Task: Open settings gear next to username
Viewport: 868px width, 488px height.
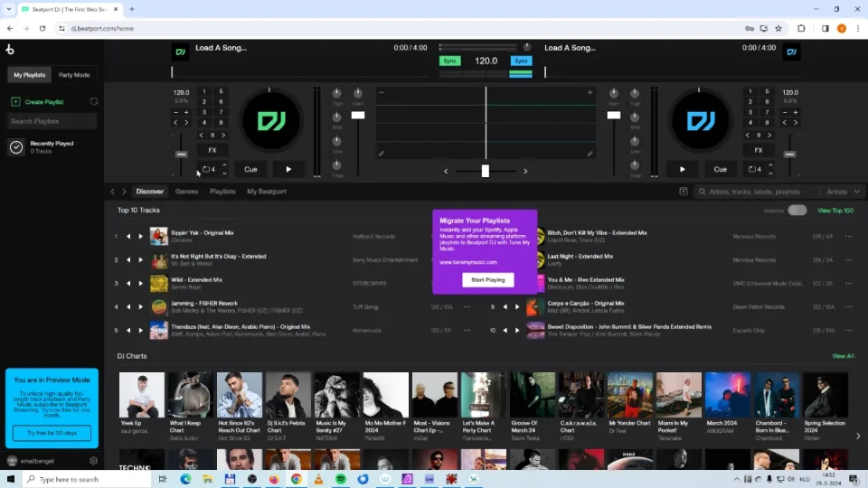Action: (93, 461)
